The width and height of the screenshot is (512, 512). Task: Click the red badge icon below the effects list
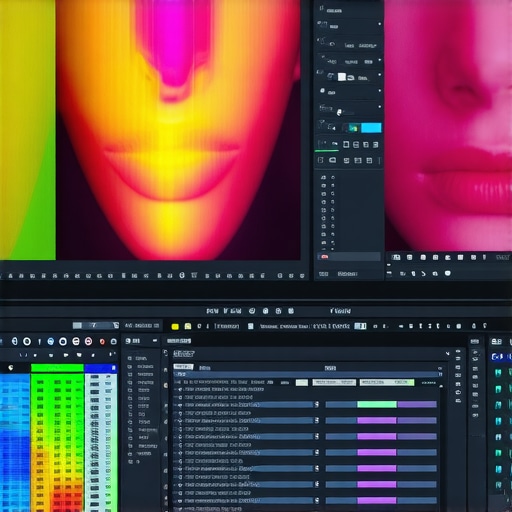click(324, 256)
